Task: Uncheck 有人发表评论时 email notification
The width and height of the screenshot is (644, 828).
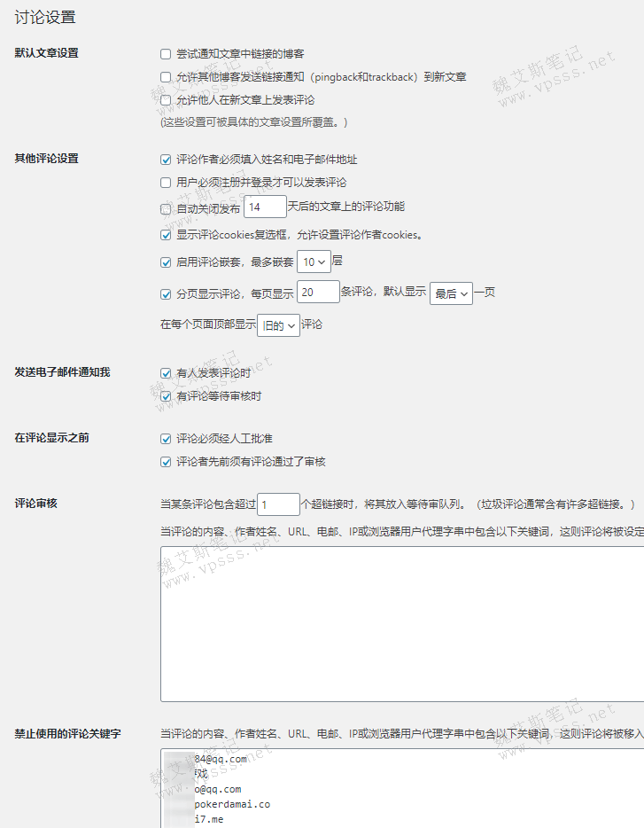Action: coord(166,373)
